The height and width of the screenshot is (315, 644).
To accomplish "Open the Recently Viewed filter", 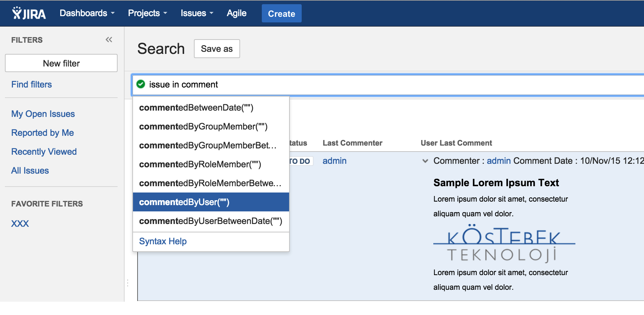I will (44, 152).
